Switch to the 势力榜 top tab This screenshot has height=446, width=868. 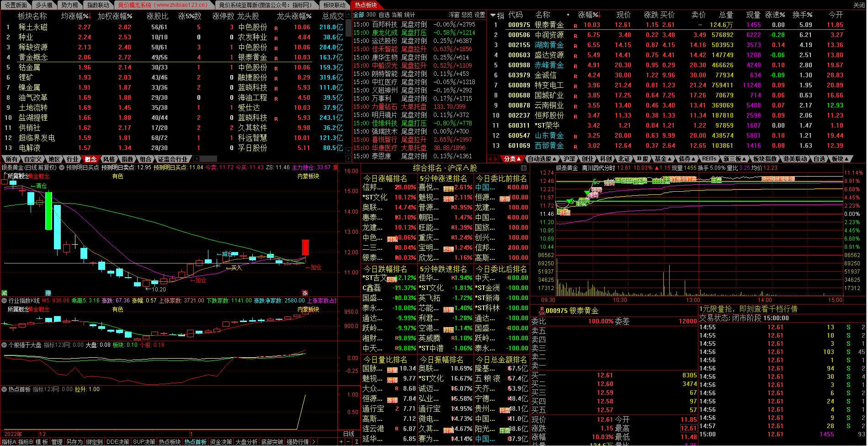click(69, 5)
